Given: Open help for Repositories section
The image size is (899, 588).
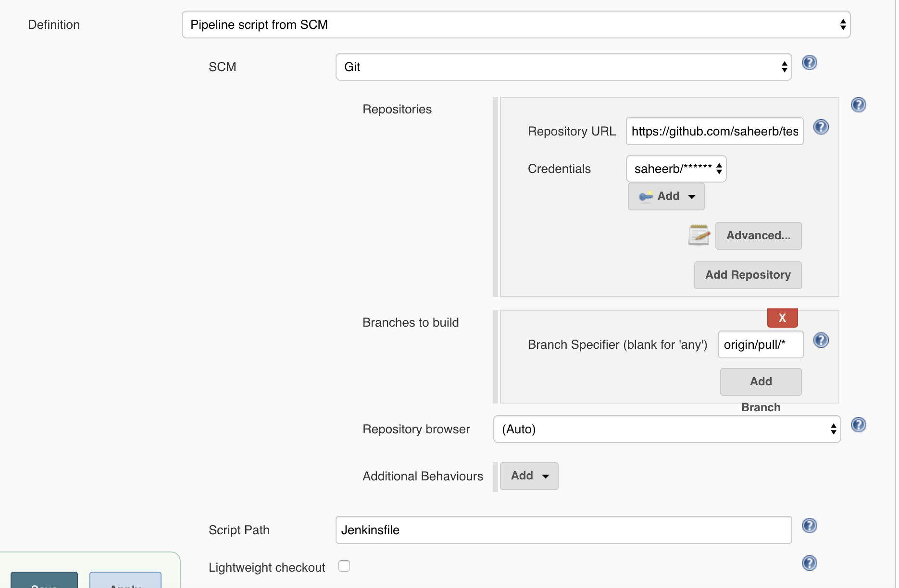Looking at the screenshot, I should point(858,105).
